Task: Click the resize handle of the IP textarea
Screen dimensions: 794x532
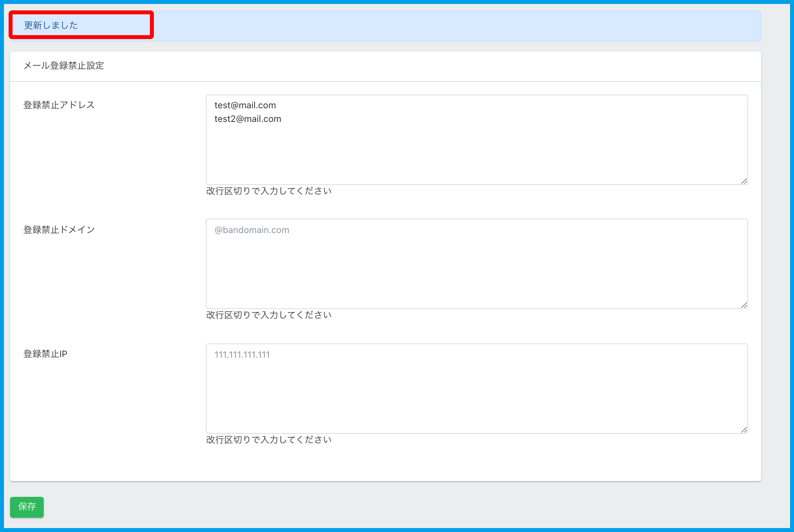Action: (x=744, y=430)
